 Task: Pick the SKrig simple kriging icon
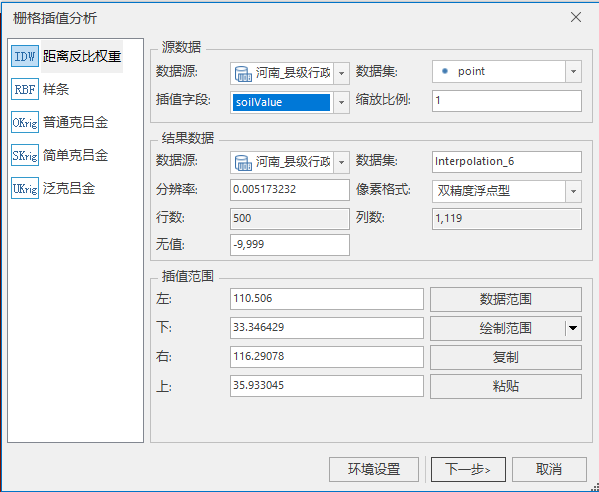[25, 155]
